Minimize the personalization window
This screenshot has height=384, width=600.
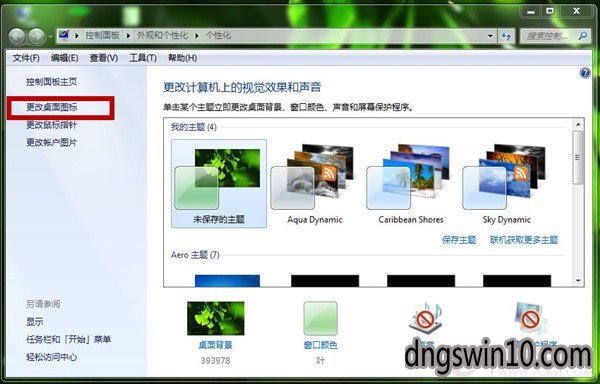tap(531, 11)
